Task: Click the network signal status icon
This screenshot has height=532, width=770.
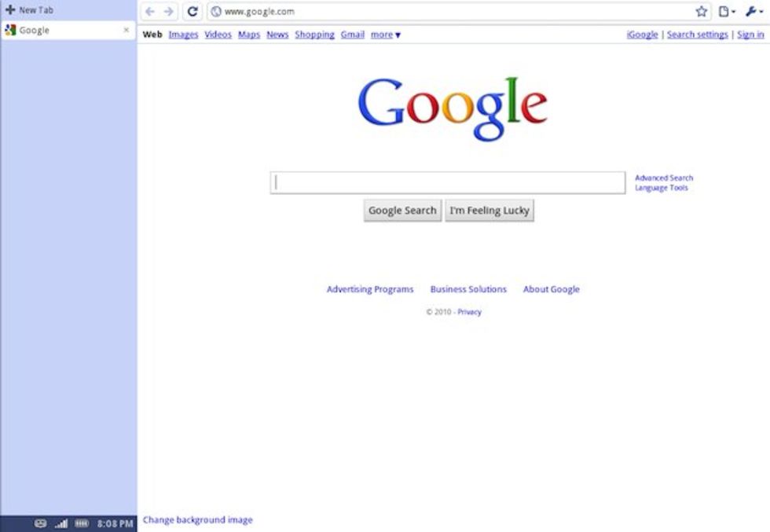Action: point(61,523)
